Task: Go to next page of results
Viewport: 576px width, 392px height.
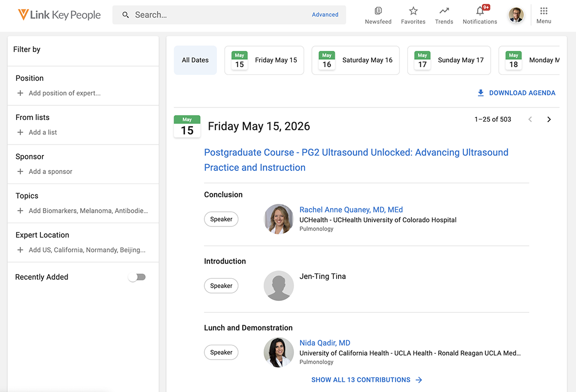Action: pos(549,119)
